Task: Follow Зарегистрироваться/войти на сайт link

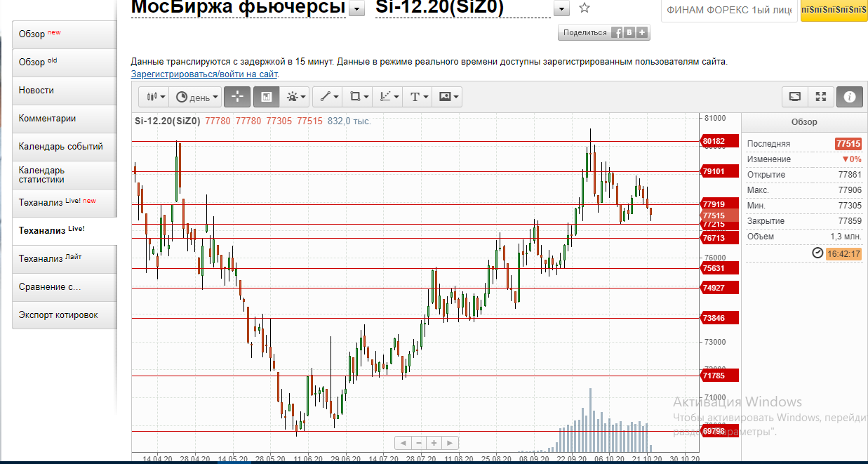Action: tap(205, 74)
